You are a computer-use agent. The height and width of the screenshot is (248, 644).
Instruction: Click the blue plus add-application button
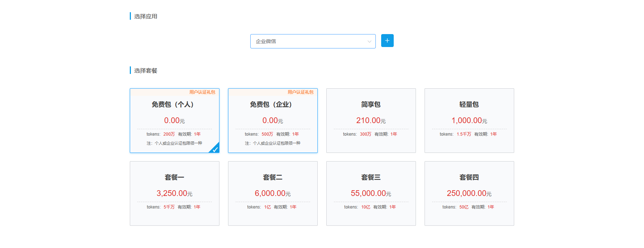[387, 41]
